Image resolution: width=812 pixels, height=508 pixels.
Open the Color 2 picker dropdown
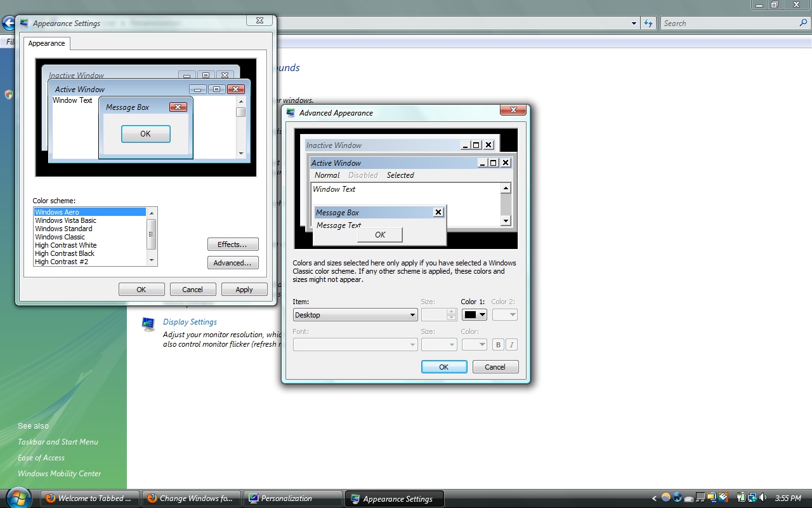(504, 315)
